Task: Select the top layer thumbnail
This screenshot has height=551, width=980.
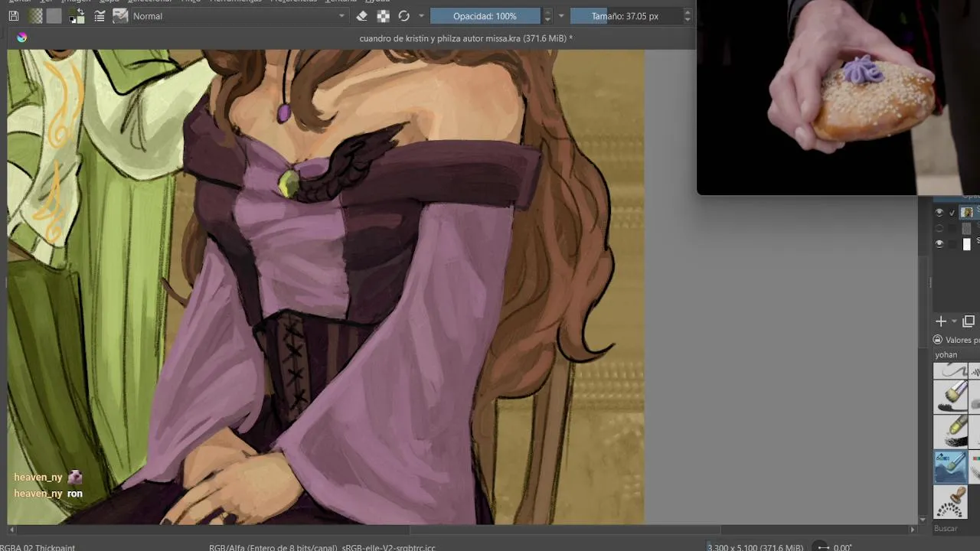Action: (967, 212)
